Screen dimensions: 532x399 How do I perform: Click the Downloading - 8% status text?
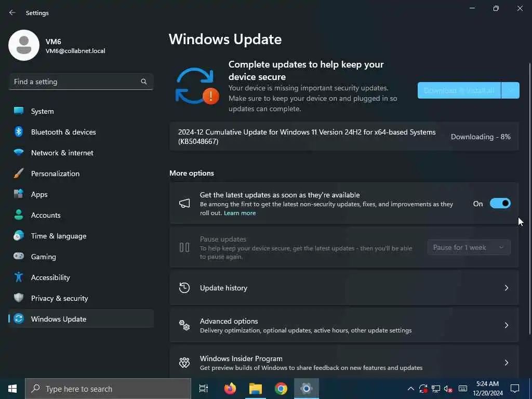pos(481,137)
